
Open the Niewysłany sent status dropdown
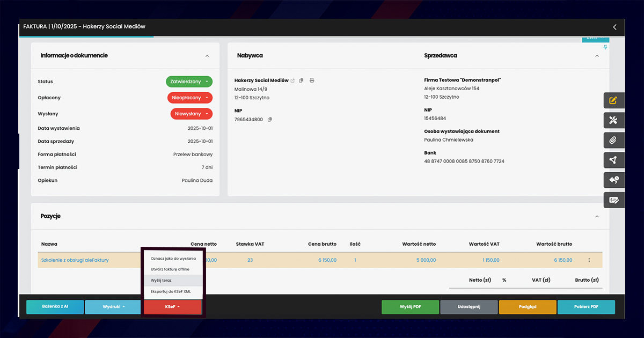point(192,114)
